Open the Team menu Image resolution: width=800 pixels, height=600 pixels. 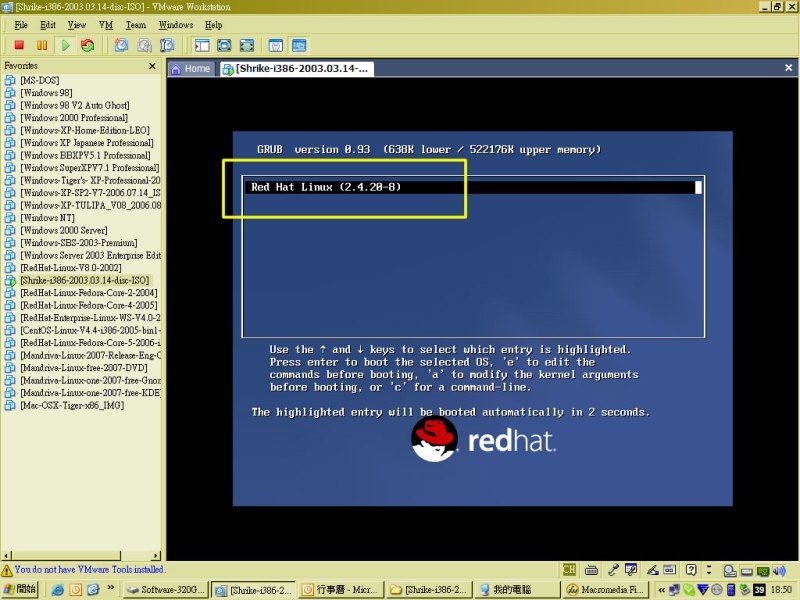pos(136,24)
